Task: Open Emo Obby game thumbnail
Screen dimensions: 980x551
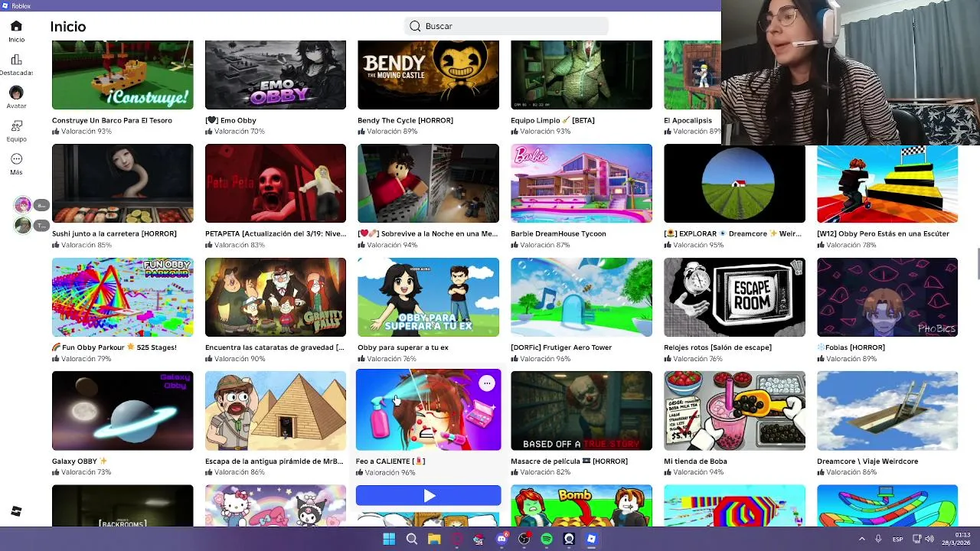Action: click(276, 75)
